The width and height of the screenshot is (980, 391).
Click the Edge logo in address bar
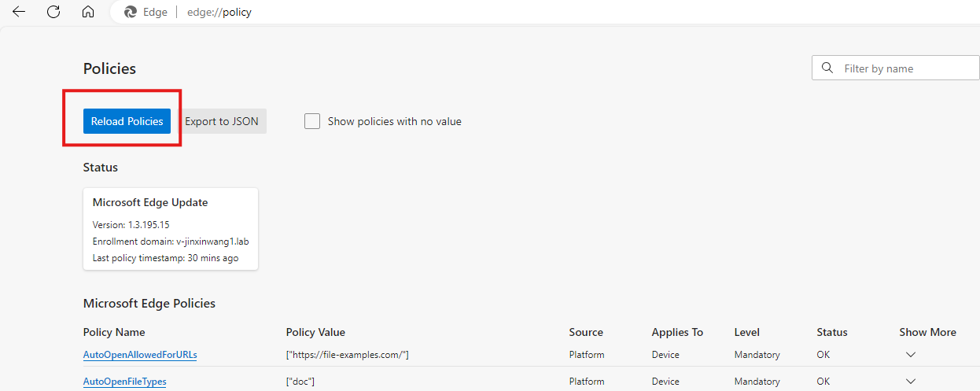click(131, 12)
